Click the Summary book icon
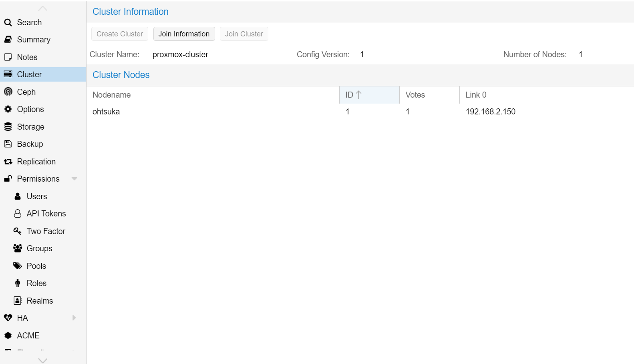The height and width of the screenshot is (364, 634). tap(8, 40)
